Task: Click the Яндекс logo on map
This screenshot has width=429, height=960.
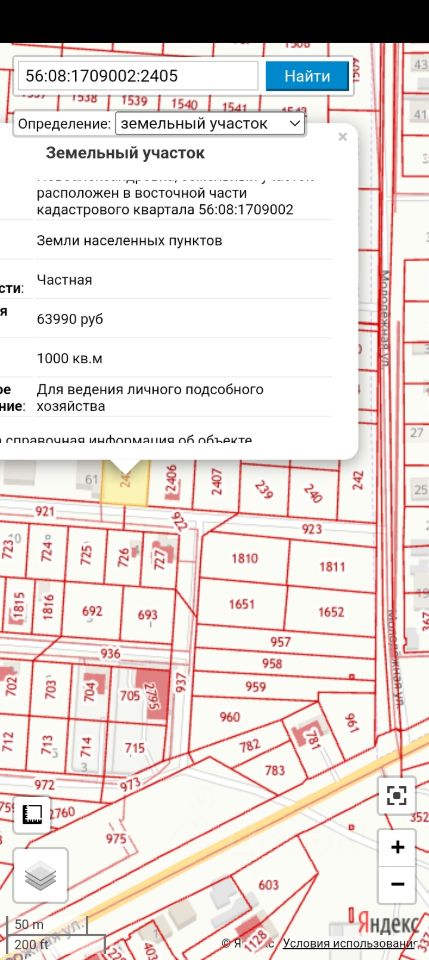Action: [387, 923]
